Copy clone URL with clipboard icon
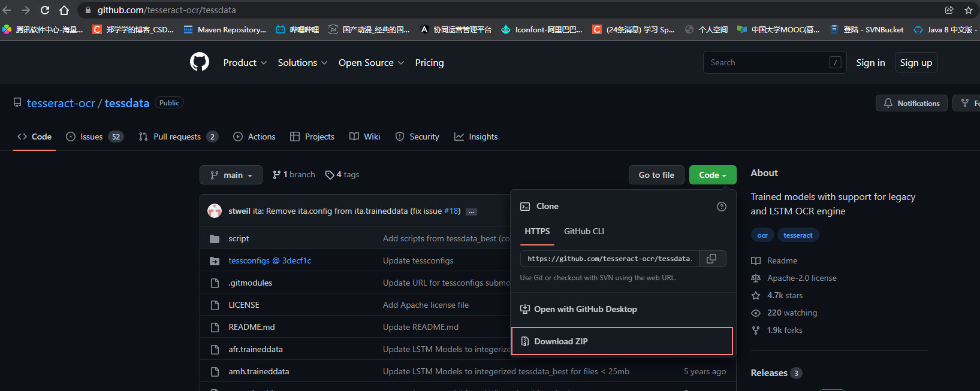This screenshot has width=980, height=391. click(x=712, y=259)
